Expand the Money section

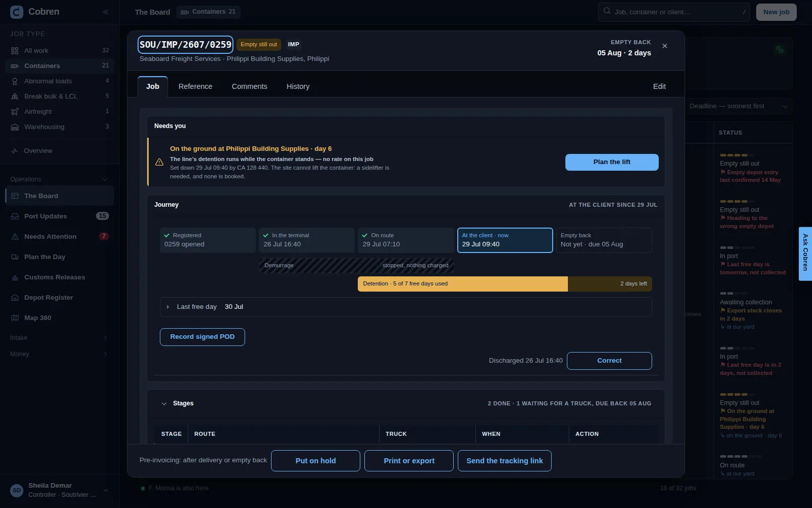pyautogui.click(x=60, y=354)
